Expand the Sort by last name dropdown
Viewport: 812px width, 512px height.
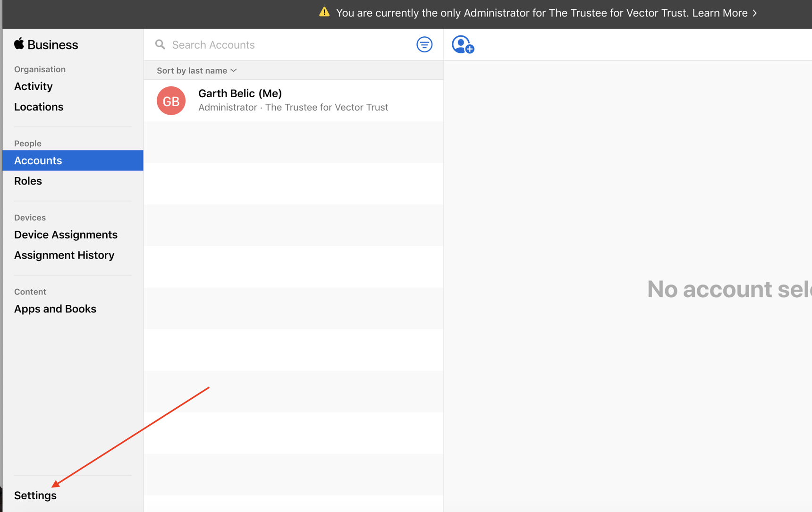point(196,70)
